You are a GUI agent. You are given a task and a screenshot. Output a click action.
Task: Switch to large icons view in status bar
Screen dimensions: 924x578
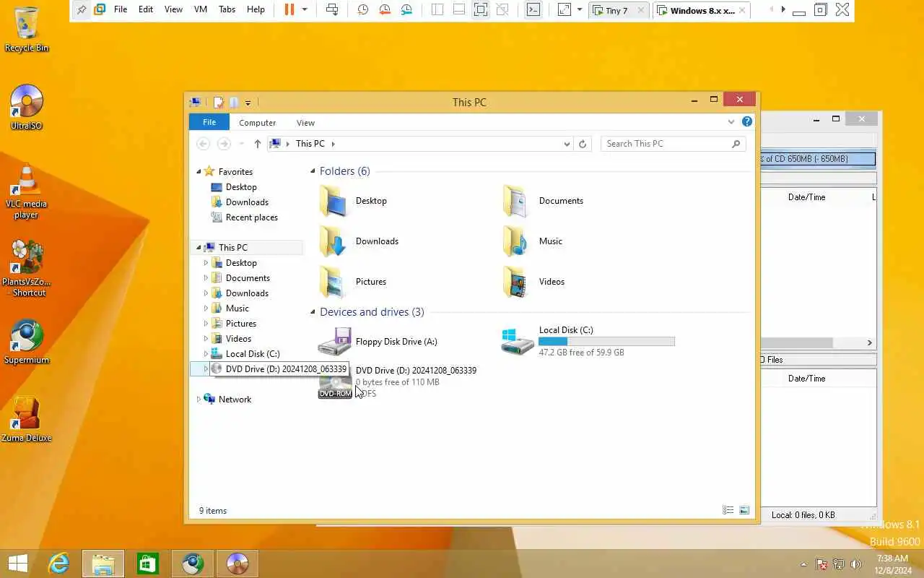point(744,510)
